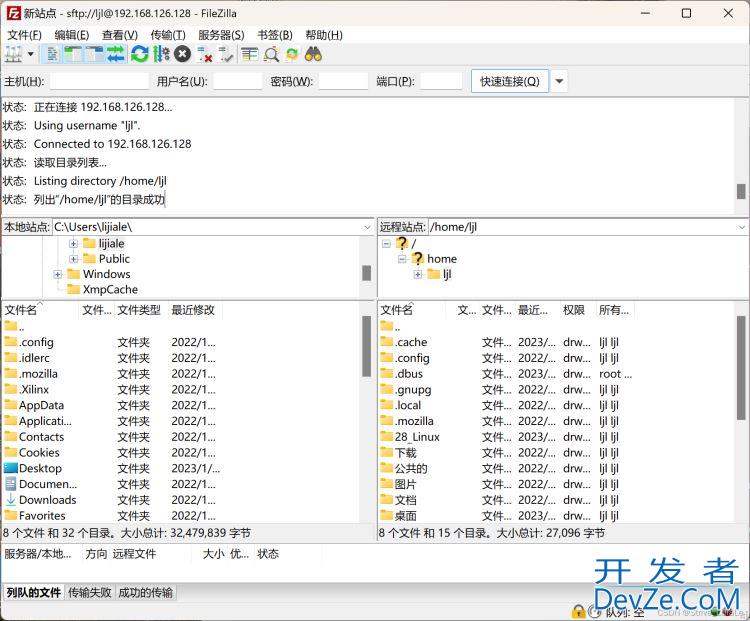Reconnect to the last server
The width and height of the screenshot is (750, 621).
coord(225,55)
